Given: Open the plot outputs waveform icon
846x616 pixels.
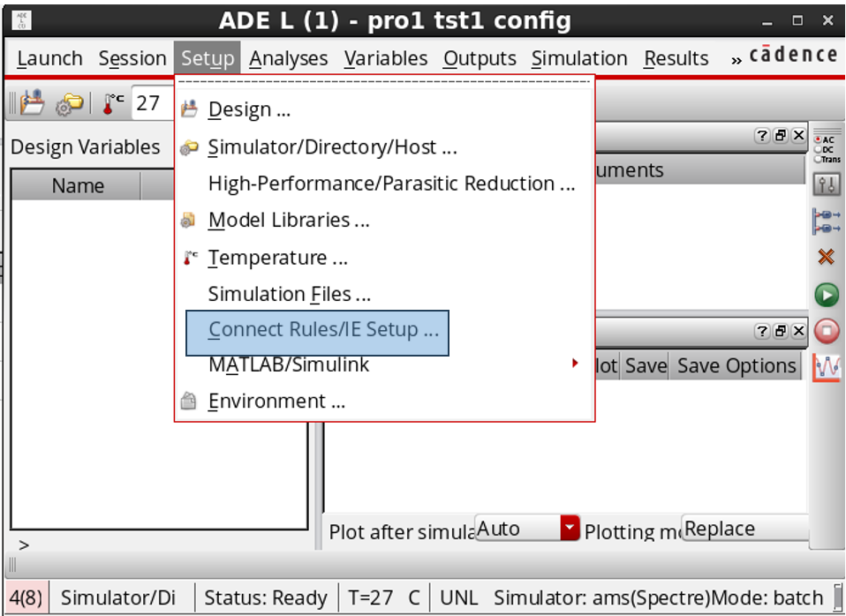Looking at the screenshot, I should click(x=827, y=367).
